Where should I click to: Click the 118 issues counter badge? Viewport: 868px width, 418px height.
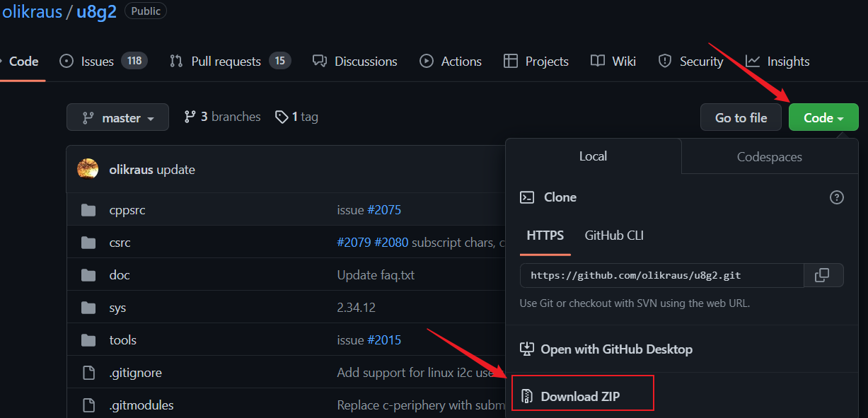[x=134, y=61]
